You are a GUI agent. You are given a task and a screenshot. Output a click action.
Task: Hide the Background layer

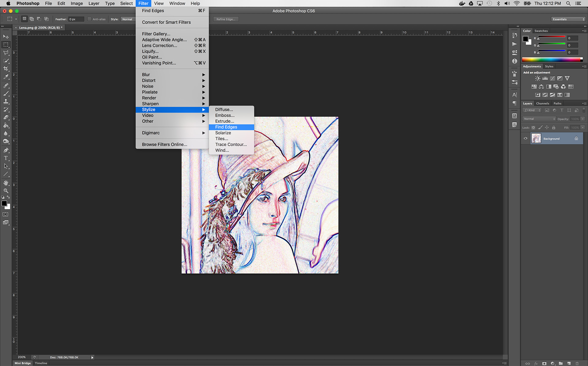pos(526,138)
